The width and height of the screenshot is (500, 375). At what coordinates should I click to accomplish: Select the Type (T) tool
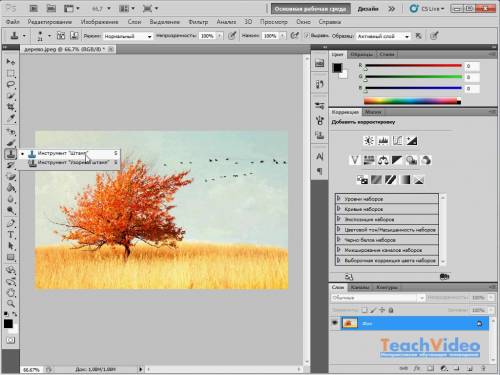(x=11, y=235)
